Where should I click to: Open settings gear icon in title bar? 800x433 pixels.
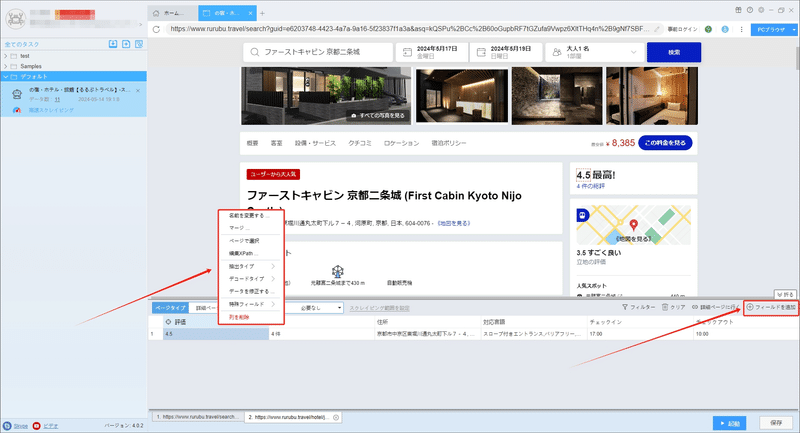(x=761, y=10)
